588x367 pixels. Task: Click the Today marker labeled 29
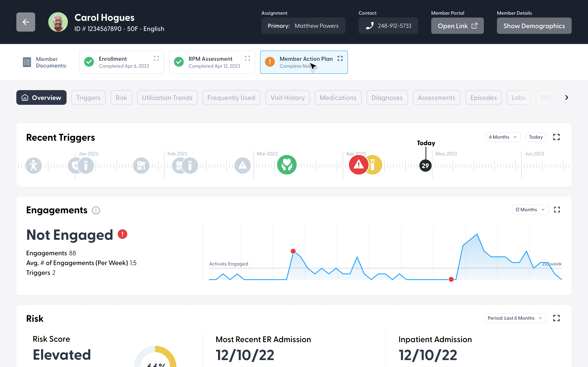tap(425, 166)
